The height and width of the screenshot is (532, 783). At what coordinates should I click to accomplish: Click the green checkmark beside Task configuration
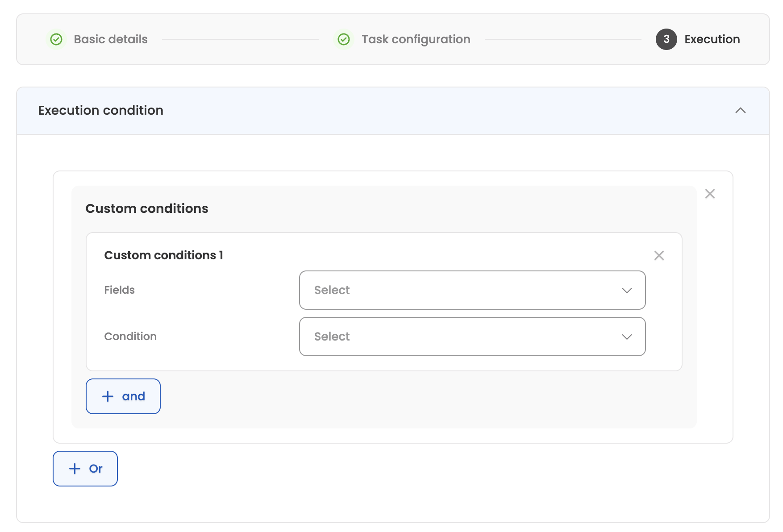pos(344,39)
